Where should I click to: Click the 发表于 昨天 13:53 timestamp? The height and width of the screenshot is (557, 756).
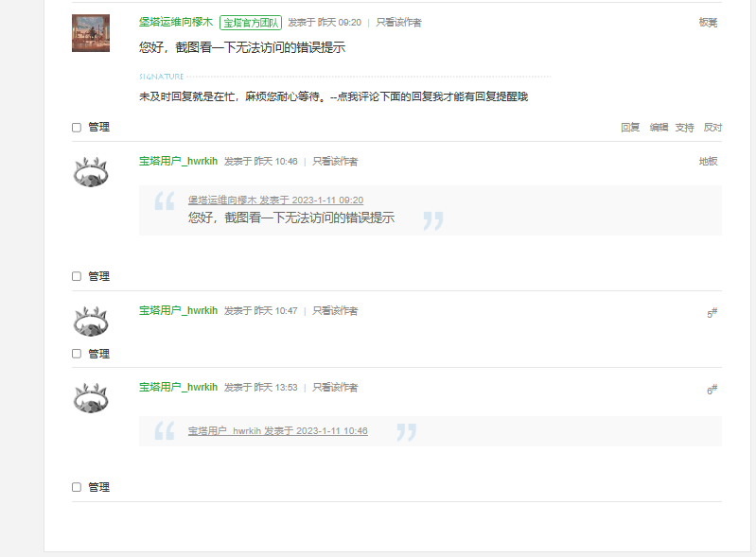(261, 388)
